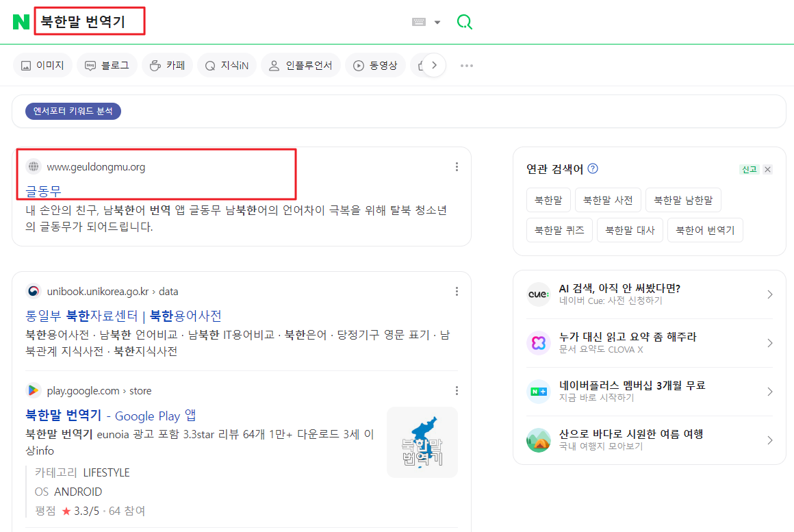Image resolution: width=794 pixels, height=532 pixels.
Task: Click the search box containing 북한말 번역기
Action: (90, 21)
